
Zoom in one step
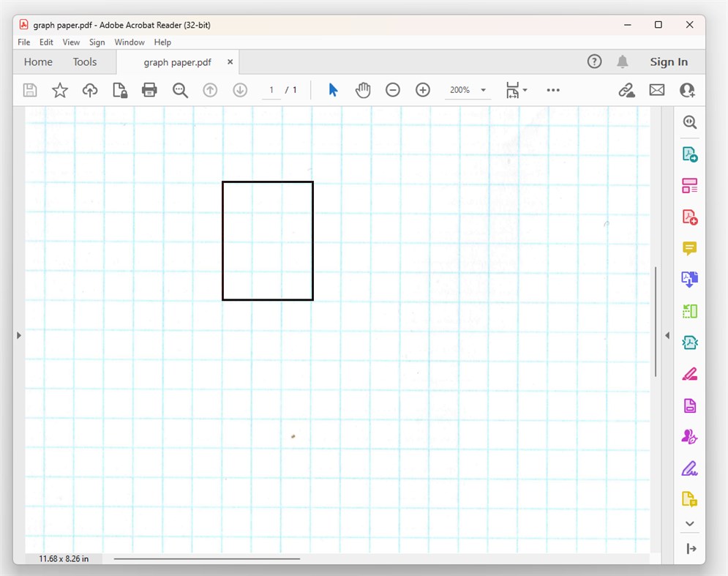[x=423, y=89]
